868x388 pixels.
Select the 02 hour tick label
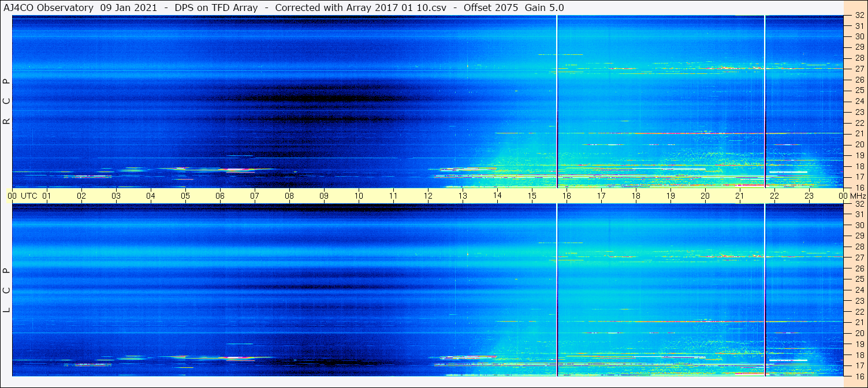(81, 196)
